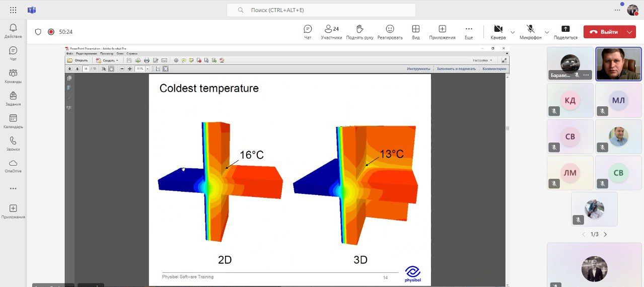Open Teams (Команды) in the left sidebar

coord(13,77)
